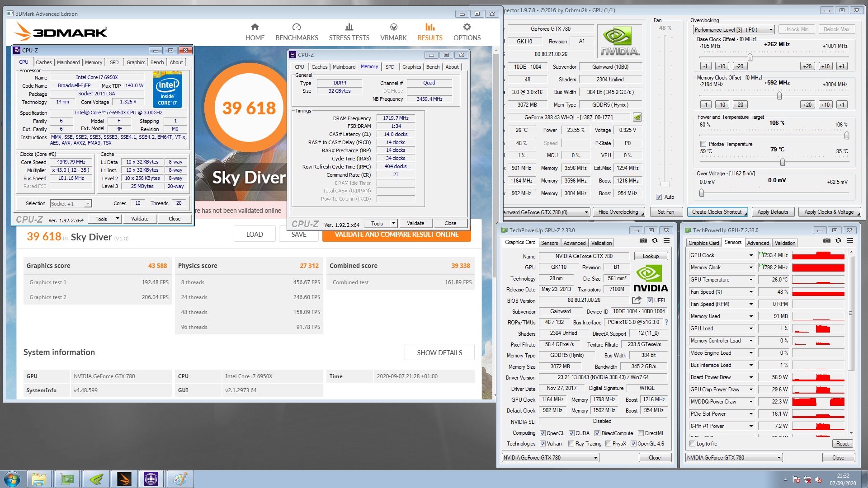Screen dimensions: 868x488
Task: Adjust Over Voltage slider handle
Action: (702, 193)
